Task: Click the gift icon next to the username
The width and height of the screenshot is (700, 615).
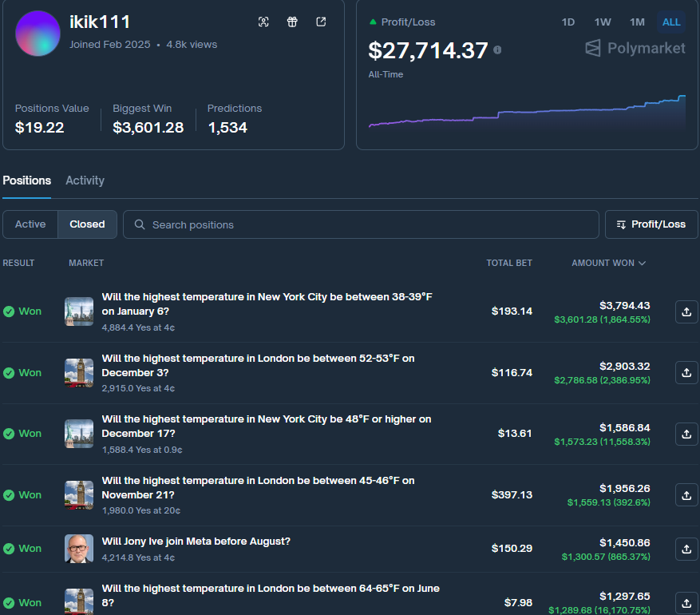Action: tap(292, 22)
